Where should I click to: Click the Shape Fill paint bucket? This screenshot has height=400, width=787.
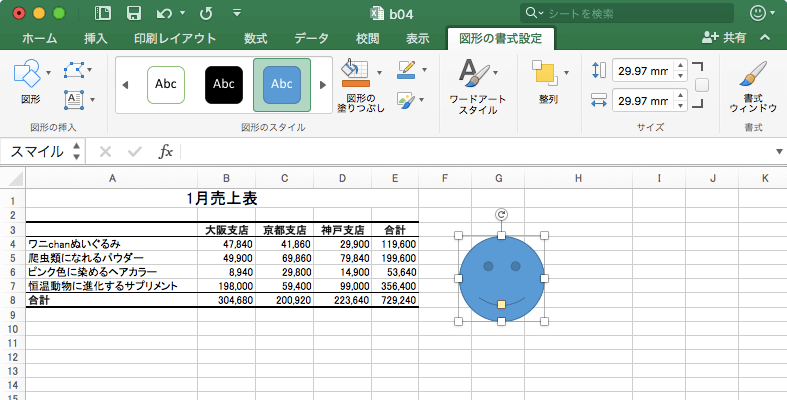[x=355, y=73]
